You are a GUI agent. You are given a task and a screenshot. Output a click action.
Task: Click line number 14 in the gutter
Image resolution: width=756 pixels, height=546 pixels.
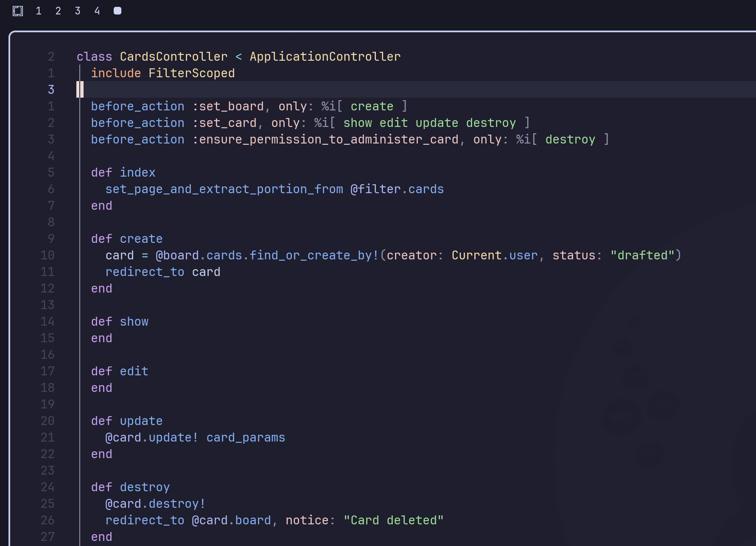point(48,321)
